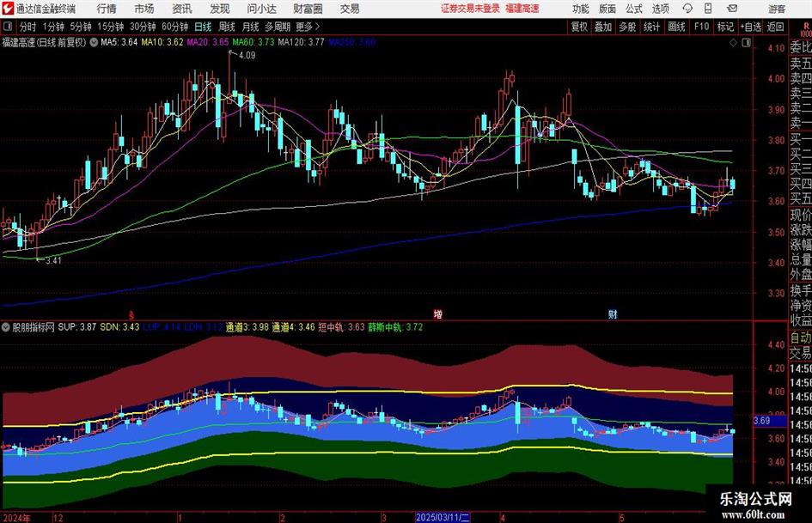Viewport: 812px width, 523px height.
Task: Toggle the left sidebar panel icon
Action: pos(7,27)
